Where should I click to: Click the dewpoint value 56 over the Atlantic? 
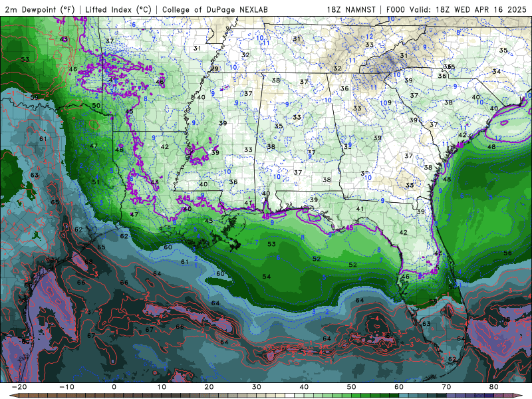pos(507,253)
